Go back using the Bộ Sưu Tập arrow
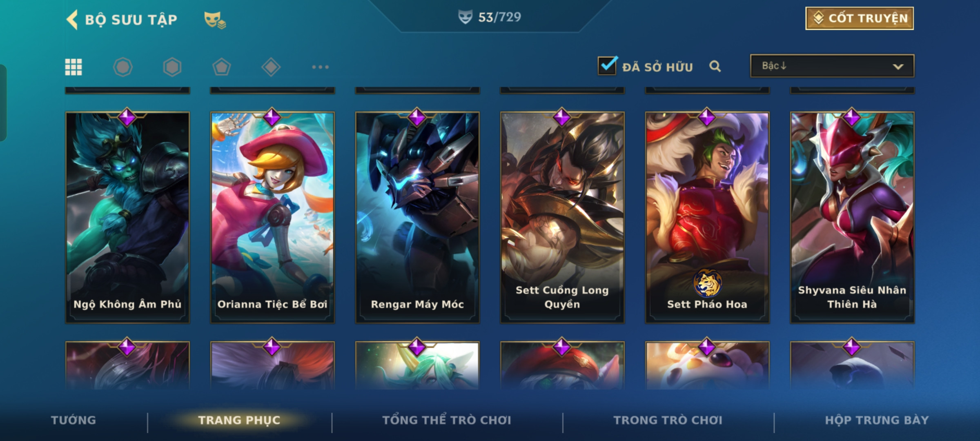980x441 pixels. 72,20
